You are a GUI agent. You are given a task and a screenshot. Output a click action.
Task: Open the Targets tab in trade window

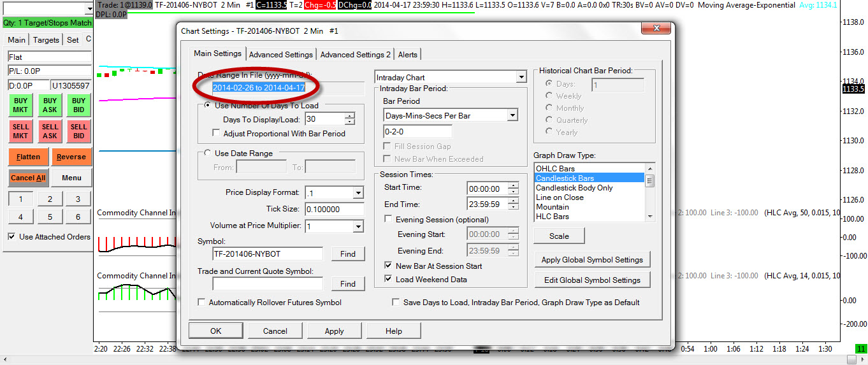[46, 40]
